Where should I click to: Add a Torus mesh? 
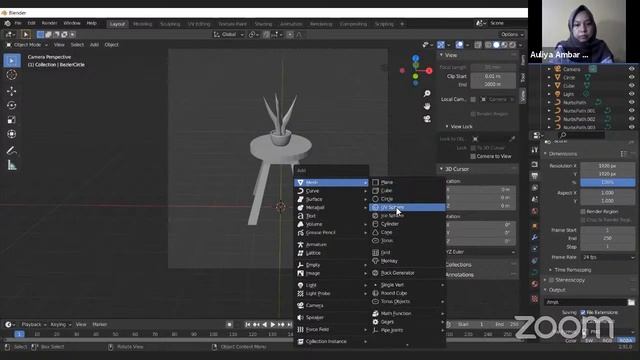pos(407,240)
